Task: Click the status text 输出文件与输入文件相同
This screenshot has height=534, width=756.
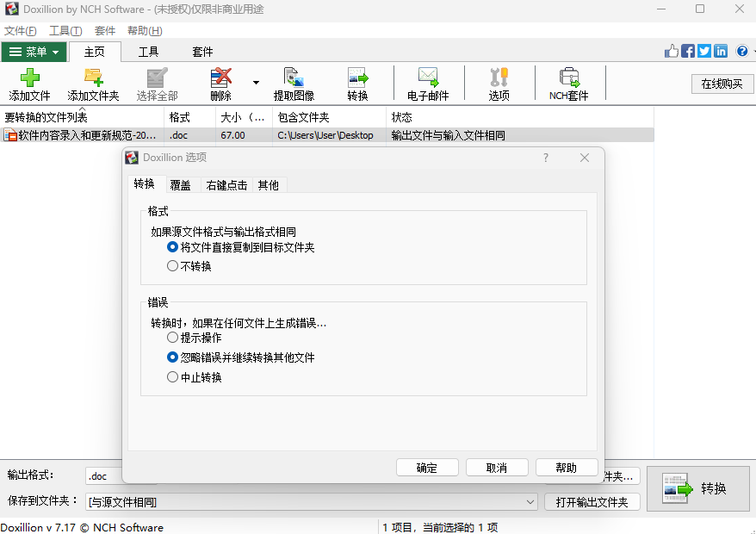Action: point(449,135)
